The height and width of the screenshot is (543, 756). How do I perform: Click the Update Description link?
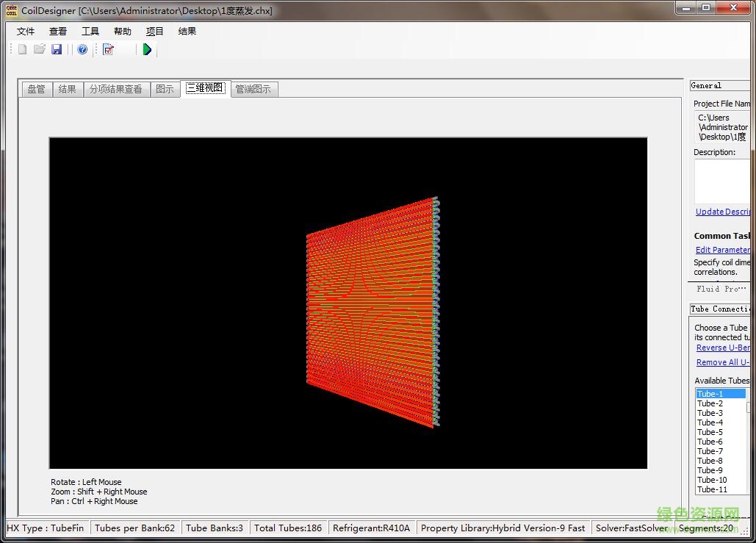coord(722,212)
